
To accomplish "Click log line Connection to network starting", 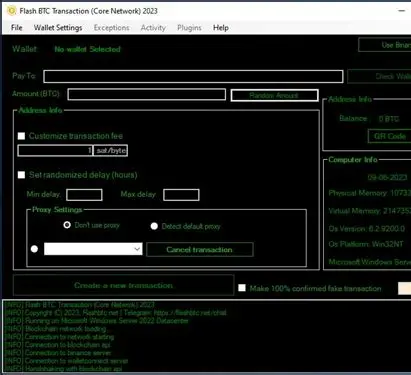I will (59, 337).
